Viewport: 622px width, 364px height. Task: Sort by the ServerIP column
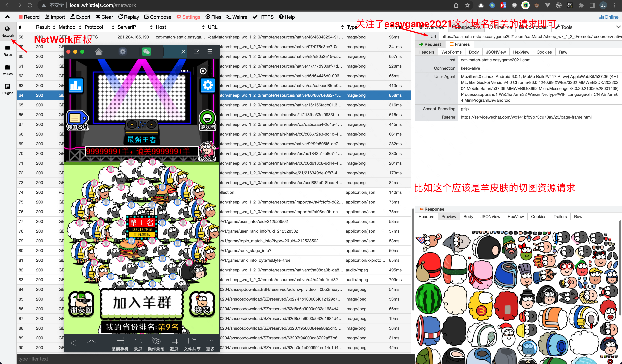click(x=135, y=27)
